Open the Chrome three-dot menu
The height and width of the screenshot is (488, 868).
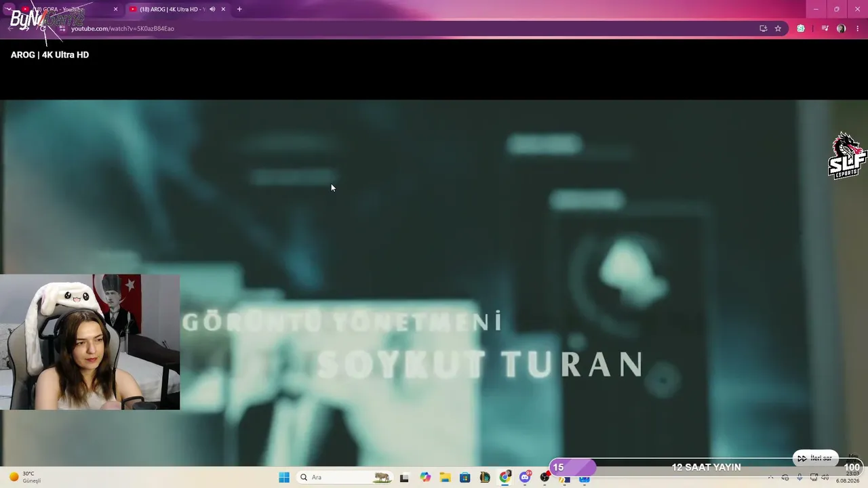click(858, 28)
